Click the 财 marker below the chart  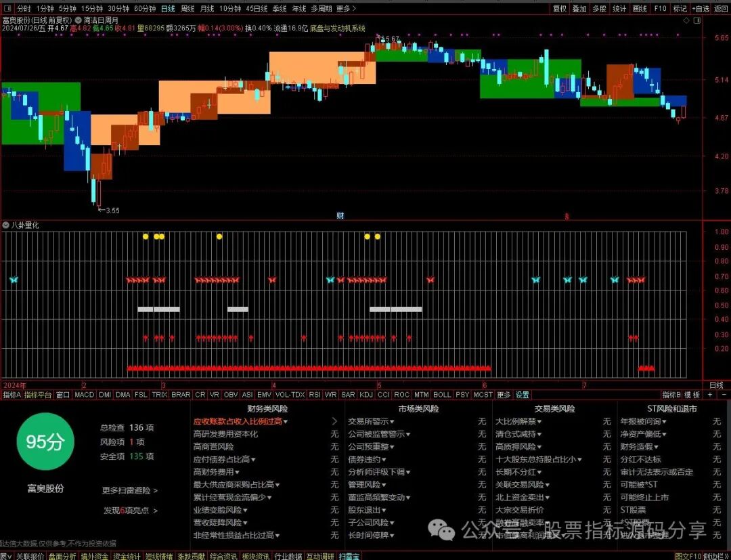[340, 216]
